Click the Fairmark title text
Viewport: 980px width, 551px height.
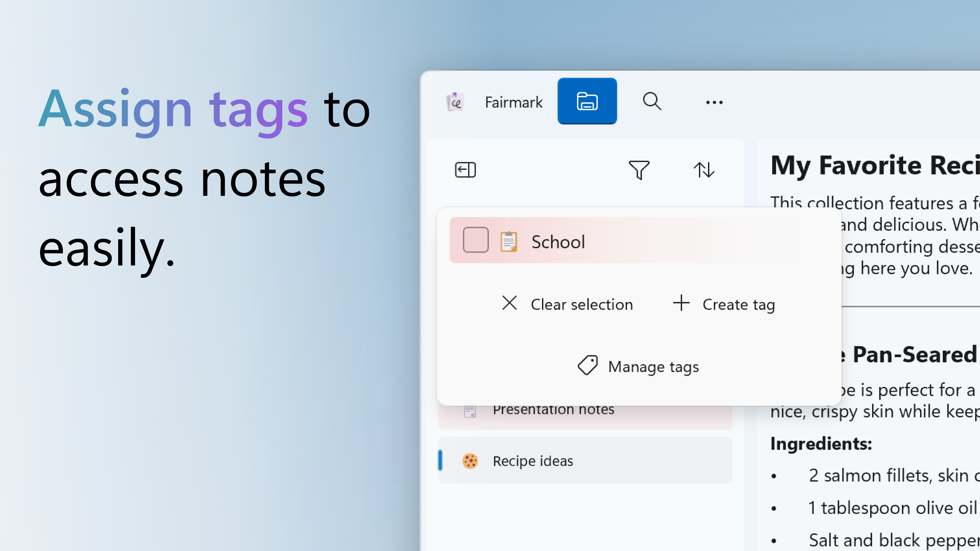point(513,102)
